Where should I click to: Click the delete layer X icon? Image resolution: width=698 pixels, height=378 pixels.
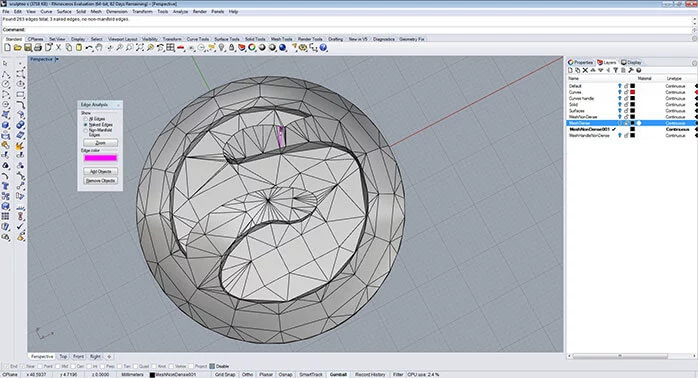pos(585,70)
